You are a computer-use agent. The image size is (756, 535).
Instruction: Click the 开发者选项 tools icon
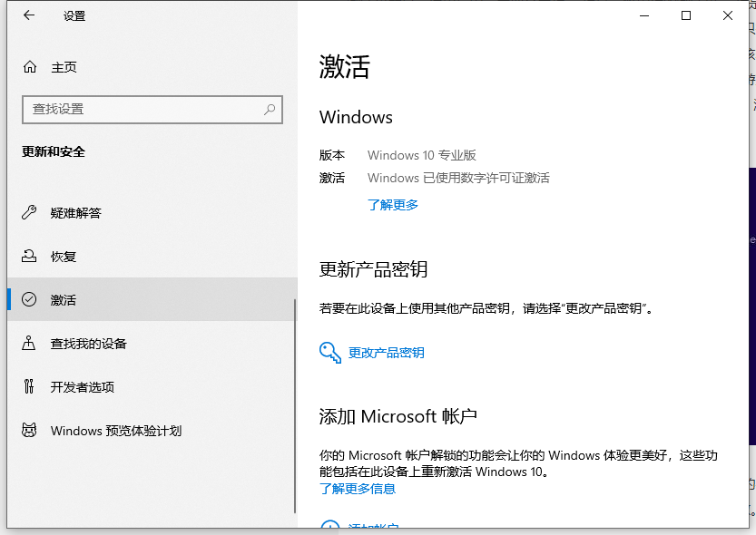[x=30, y=387]
